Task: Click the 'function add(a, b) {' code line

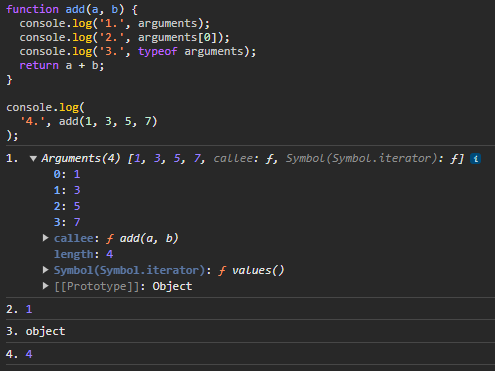Action: click(x=72, y=9)
